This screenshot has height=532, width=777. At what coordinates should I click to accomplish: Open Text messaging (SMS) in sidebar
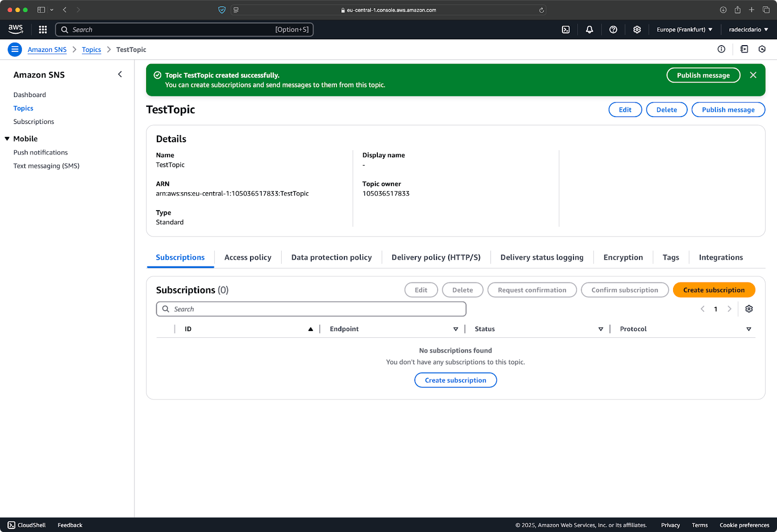point(46,166)
